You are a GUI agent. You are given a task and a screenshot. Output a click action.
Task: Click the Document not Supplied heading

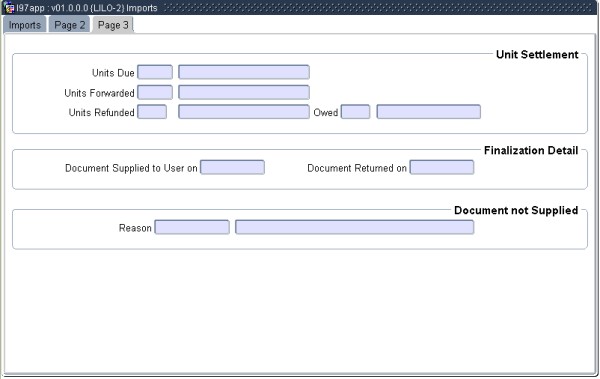[x=516, y=210]
